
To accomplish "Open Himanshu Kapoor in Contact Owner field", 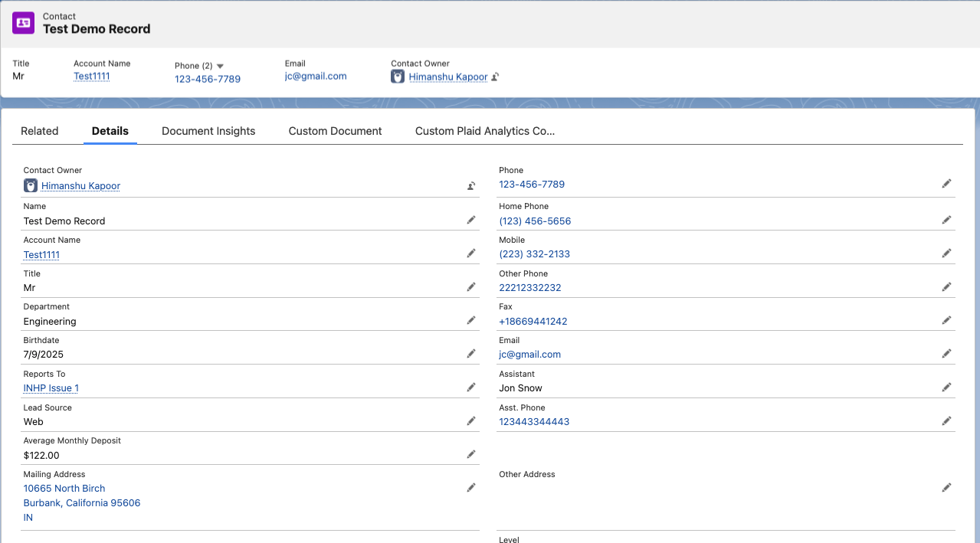I will 80,186.
